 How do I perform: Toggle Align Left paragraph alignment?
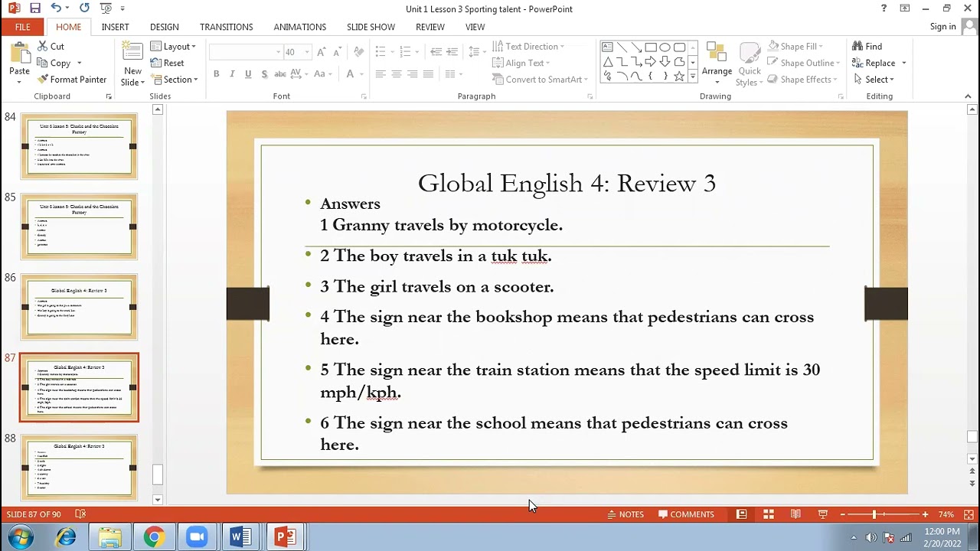pyautogui.click(x=381, y=74)
